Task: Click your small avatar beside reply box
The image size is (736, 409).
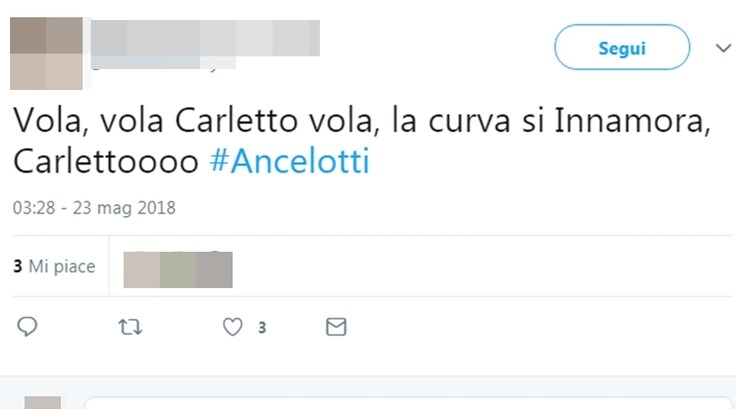Action: click(x=43, y=403)
